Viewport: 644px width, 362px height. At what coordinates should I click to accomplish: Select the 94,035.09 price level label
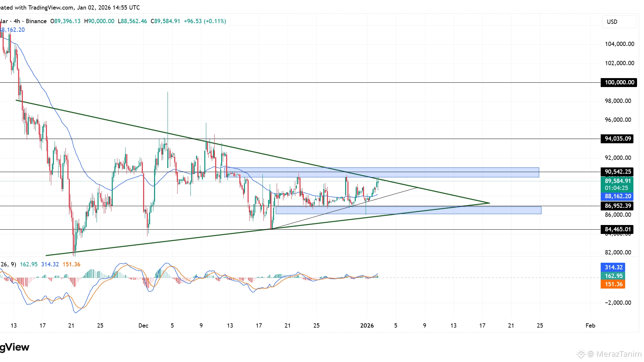click(617, 139)
